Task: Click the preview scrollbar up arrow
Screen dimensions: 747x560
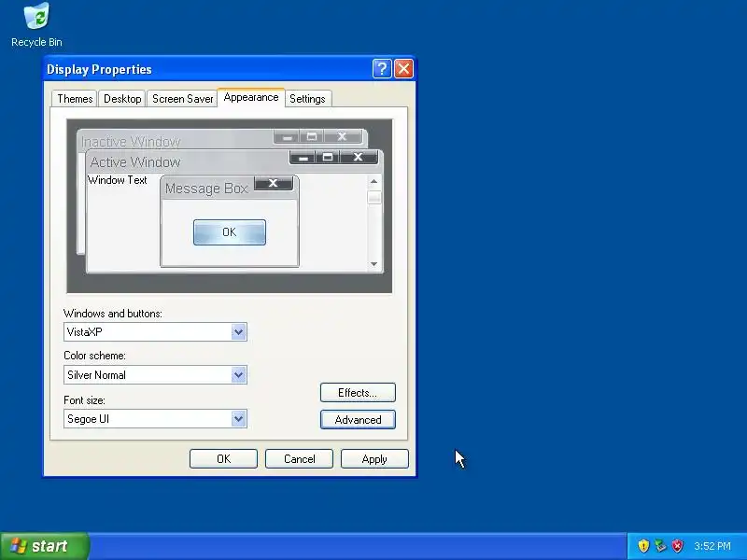Action: 374,181
